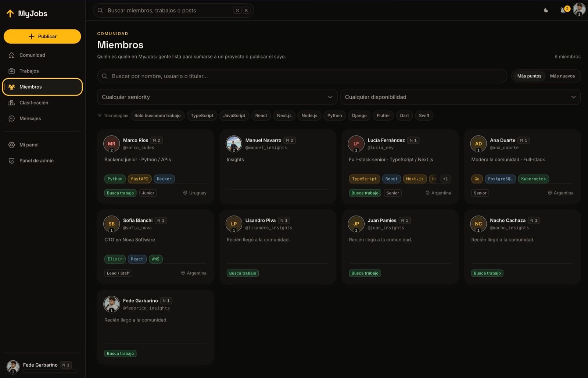Viewport: 588px width, 378px height.
Task: Click Sofía Bianchi SB avatar
Action: pyautogui.click(x=111, y=224)
